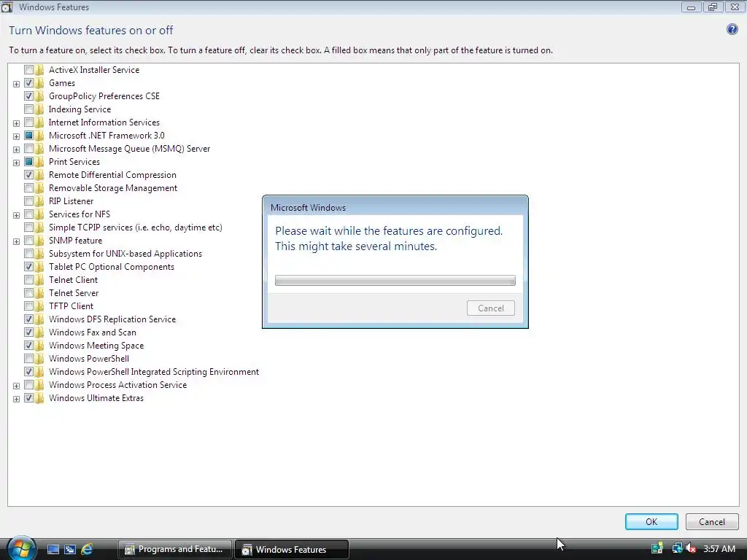Disable Tablet PC Optional Components checkbox
The width and height of the screenshot is (747, 560).
click(28, 267)
